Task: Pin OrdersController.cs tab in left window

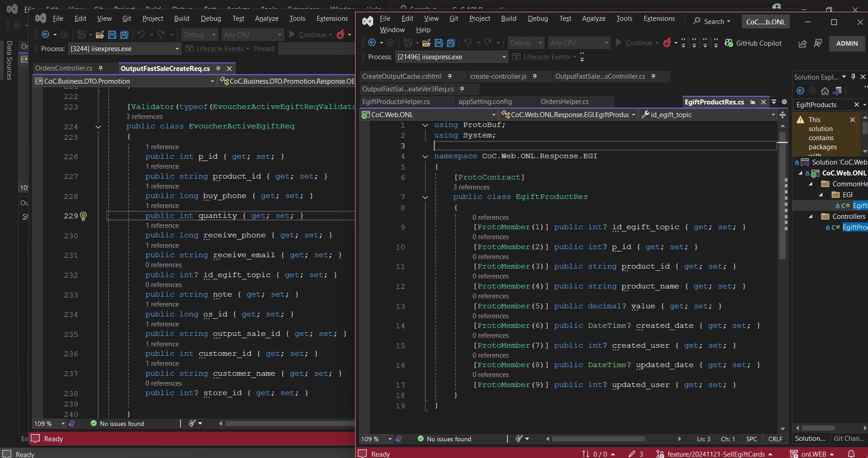Action: coord(100,68)
